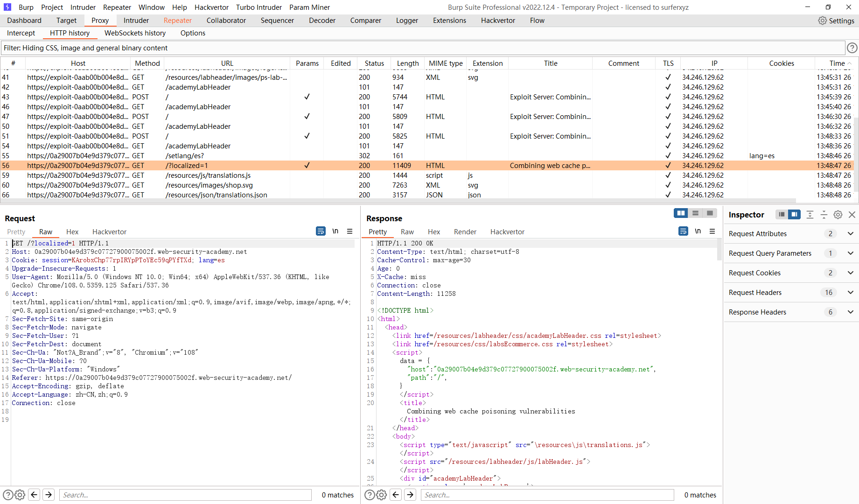
Task: Open the Logger tab
Action: tap(407, 21)
